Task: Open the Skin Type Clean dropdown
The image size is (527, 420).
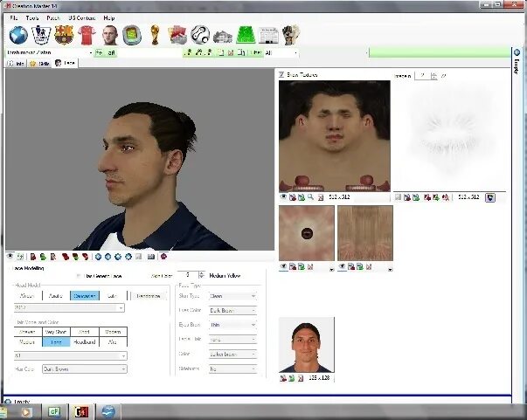Action: (x=232, y=296)
